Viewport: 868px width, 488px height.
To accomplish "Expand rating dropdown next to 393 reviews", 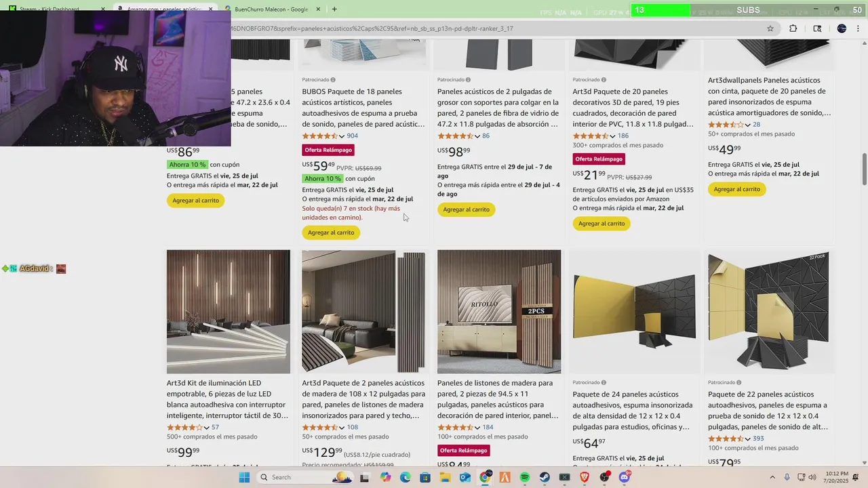I will pos(748,439).
